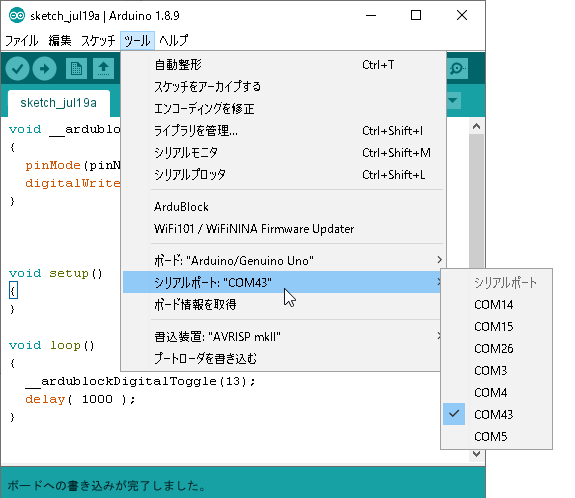Open the ファイル menu
The image size is (575, 498).
point(22,40)
